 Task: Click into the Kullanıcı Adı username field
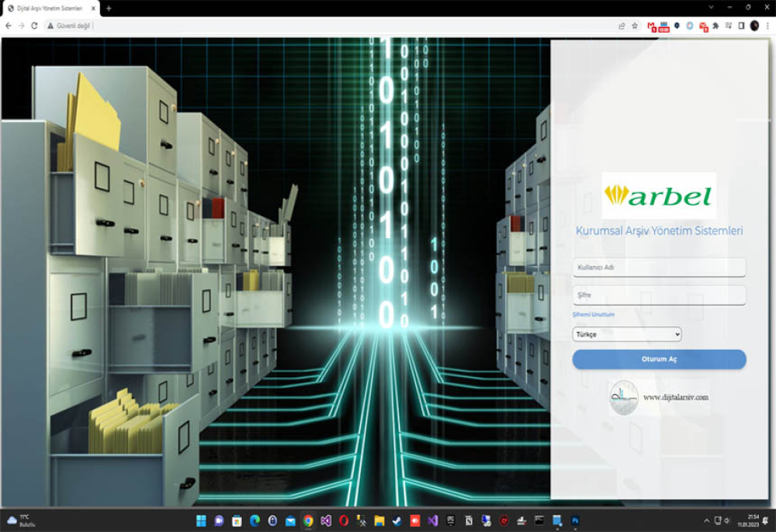pyautogui.click(x=659, y=268)
